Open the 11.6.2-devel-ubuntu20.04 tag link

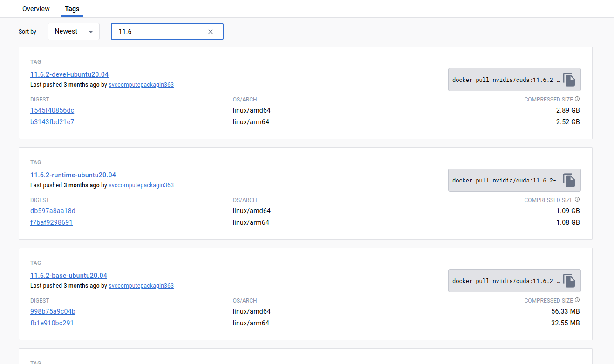[69, 74]
